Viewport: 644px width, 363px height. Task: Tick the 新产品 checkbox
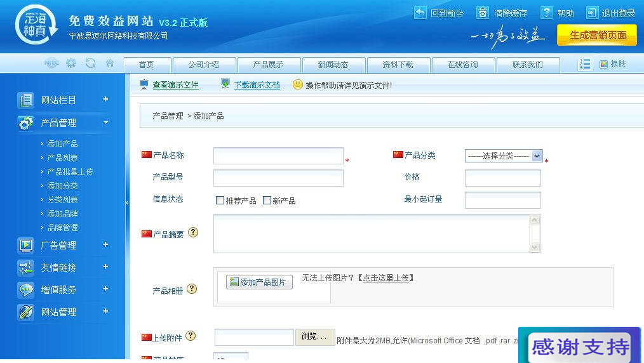tap(267, 200)
